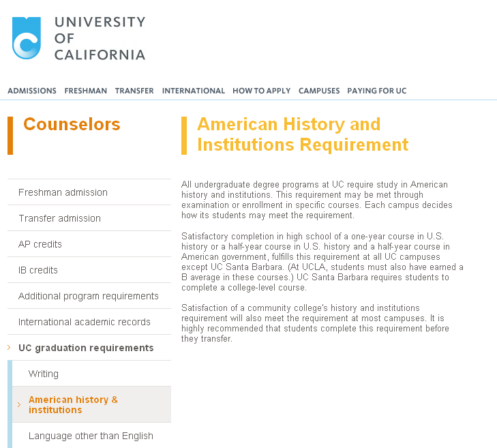The height and width of the screenshot is (448, 497).
Task: Click the arrow beside UC graduation requirements
Action: [x=9, y=348]
